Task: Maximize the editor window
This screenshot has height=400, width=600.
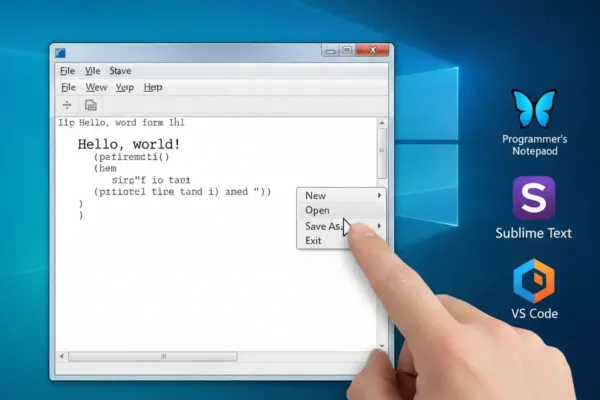Action: [x=347, y=51]
